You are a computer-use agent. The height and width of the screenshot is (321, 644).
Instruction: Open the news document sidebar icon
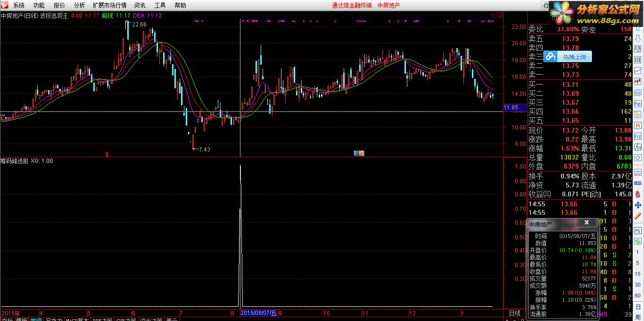637,92
